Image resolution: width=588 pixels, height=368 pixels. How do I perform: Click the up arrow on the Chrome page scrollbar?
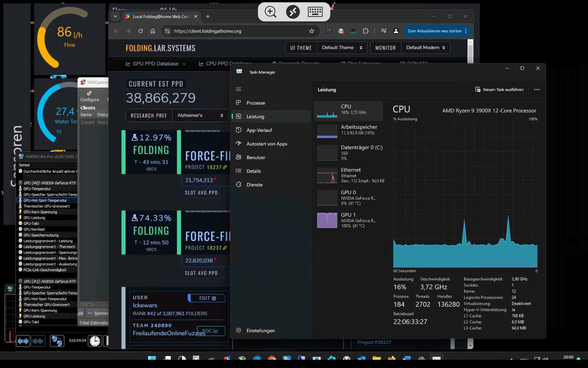(x=470, y=42)
